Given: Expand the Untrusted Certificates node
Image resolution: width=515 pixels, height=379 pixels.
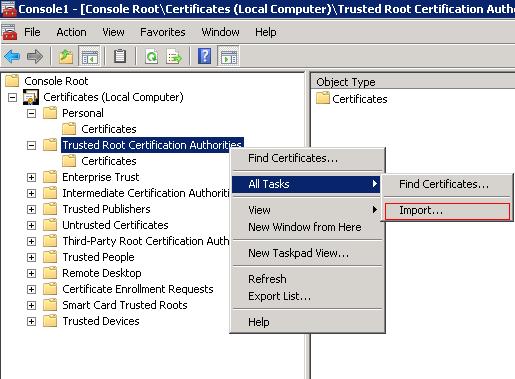Looking at the screenshot, I should pyautogui.click(x=31, y=225).
